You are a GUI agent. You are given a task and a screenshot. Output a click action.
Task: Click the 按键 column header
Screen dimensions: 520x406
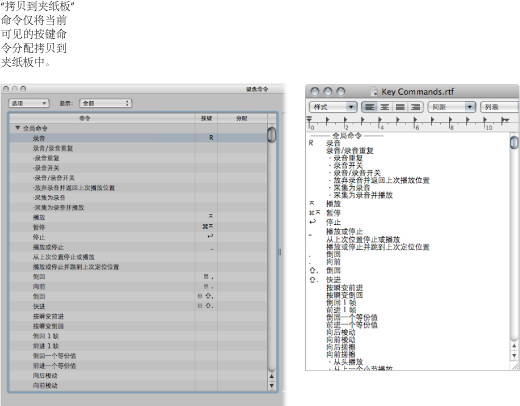click(206, 118)
